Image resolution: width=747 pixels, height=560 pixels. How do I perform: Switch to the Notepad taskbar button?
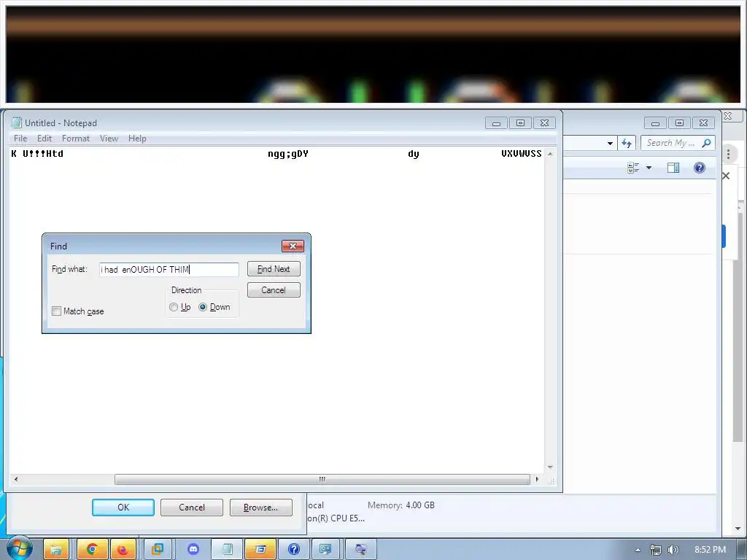click(x=227, y=550)
